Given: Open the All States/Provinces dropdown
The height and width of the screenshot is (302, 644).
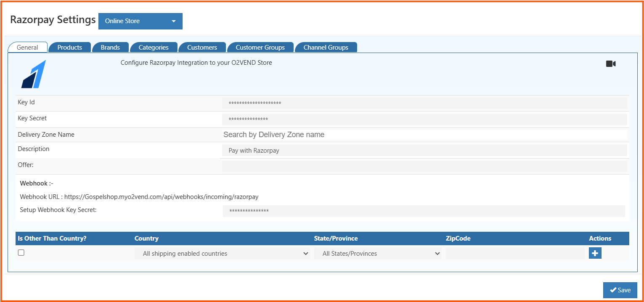Looking at the screenshot, I should [379, 253].
